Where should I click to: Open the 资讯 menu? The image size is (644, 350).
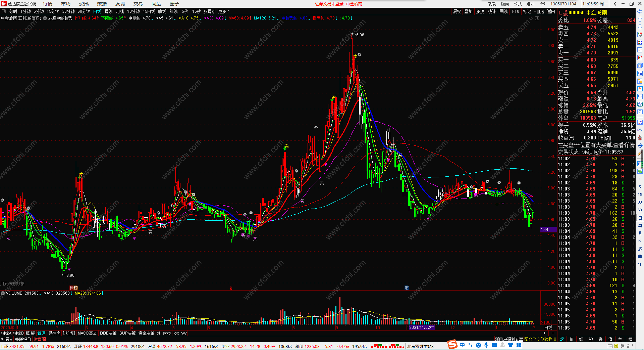(x=84, y=4)
